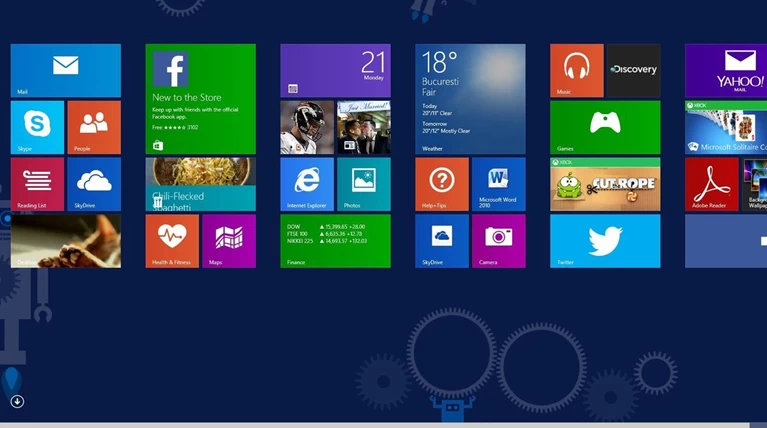Open the Xbox Games tile
This screenshot has width=767, height=428.
tap(605, 127)
